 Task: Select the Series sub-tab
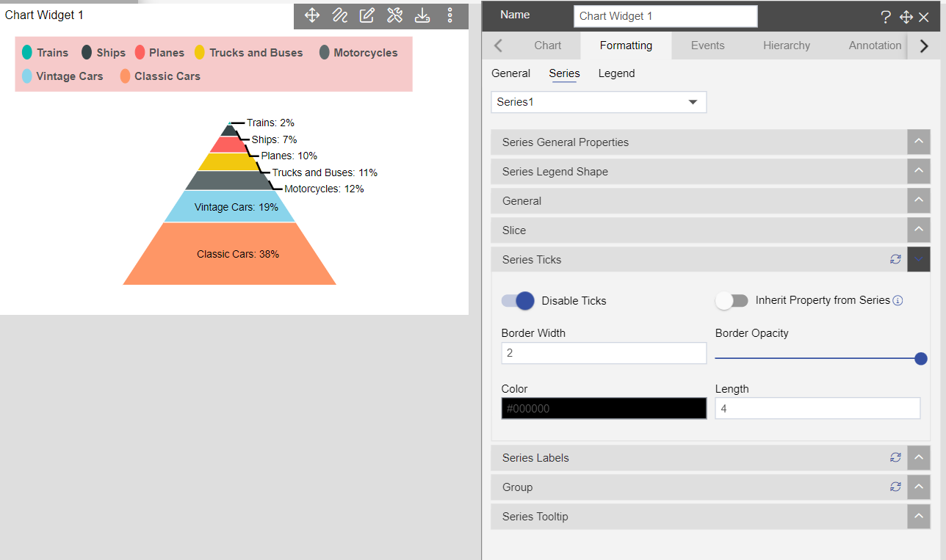tap(564, 73)
